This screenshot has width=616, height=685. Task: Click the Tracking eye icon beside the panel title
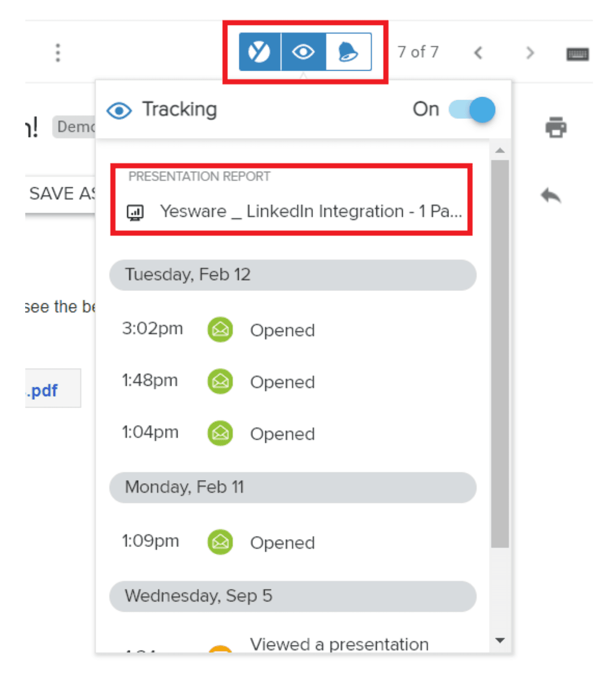pos(119,110)
